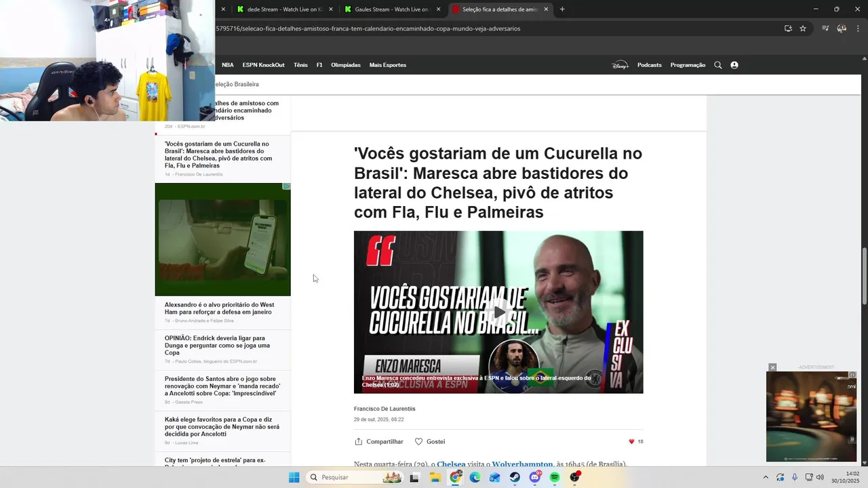Click the address bar URL
This screenshot has width=868, height=488.
point(368,28)
